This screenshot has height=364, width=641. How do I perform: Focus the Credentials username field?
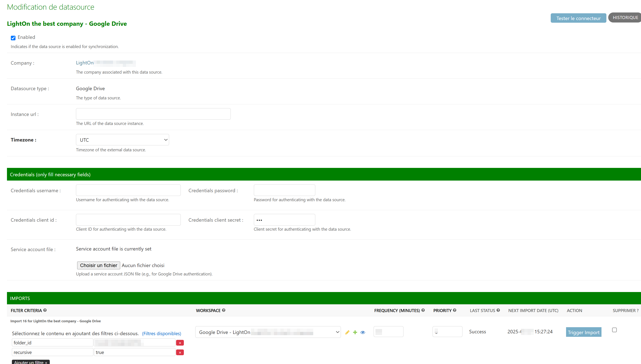click(128, 190)
